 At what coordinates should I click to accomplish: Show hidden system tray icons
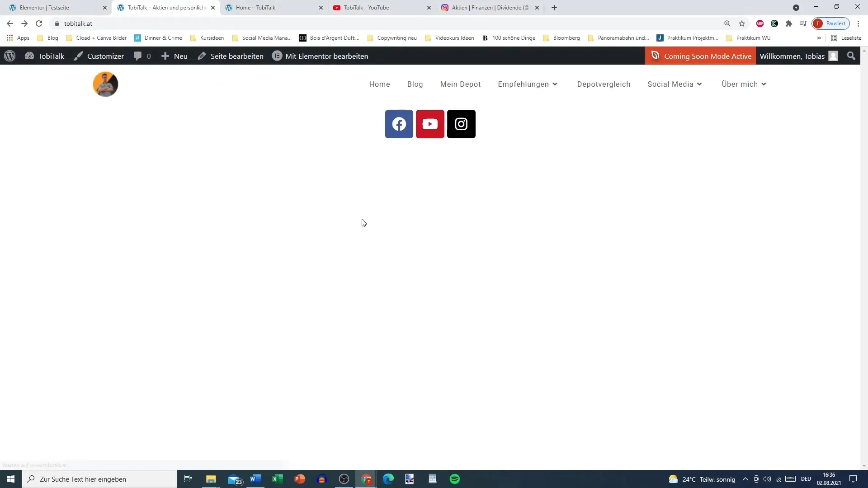tap(745, 479)
